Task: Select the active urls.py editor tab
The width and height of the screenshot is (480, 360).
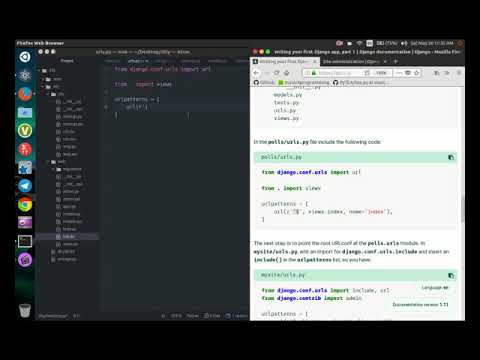Action: coord(138,61)
